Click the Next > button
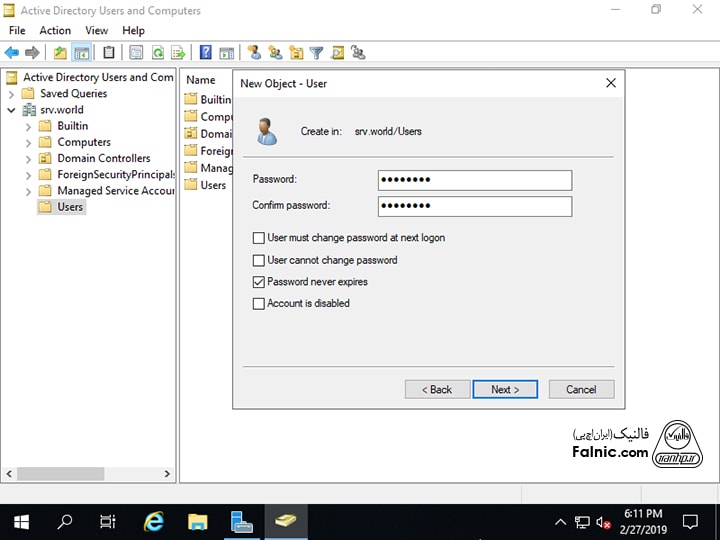Viewport: 720px width, 540px height. point(505,389)
